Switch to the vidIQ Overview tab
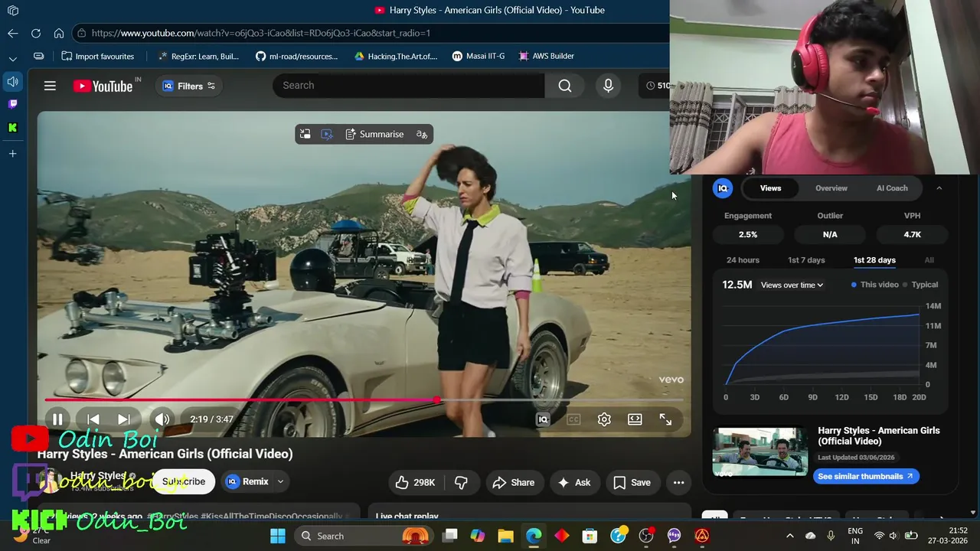Screen dimensions: 980x551 (831, 188)
